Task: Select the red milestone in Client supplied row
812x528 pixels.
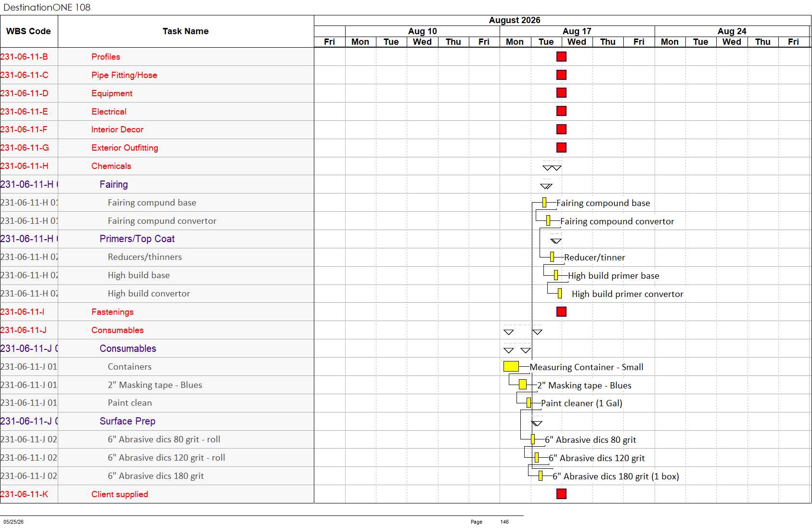Action: (x=561, y=494)
